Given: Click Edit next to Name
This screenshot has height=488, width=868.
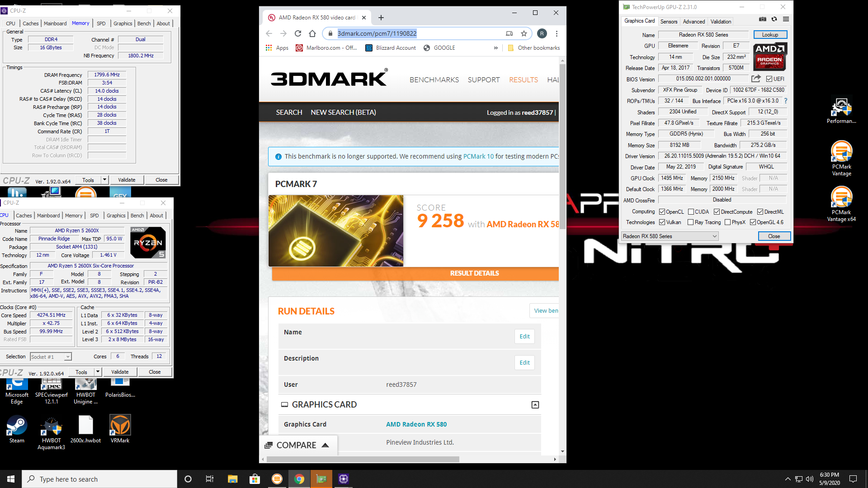Looking at the screenshot, I should 524,337.
